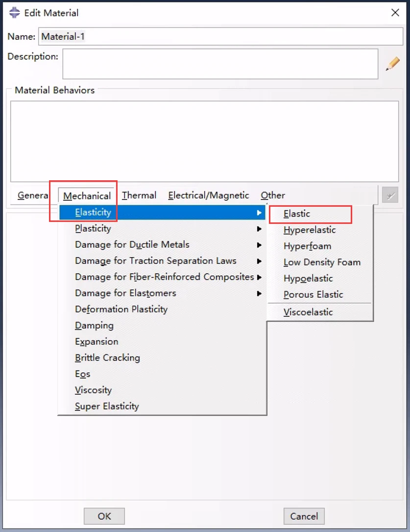
Task: Close the Edit Material dialog
Action: click(395, 13)
